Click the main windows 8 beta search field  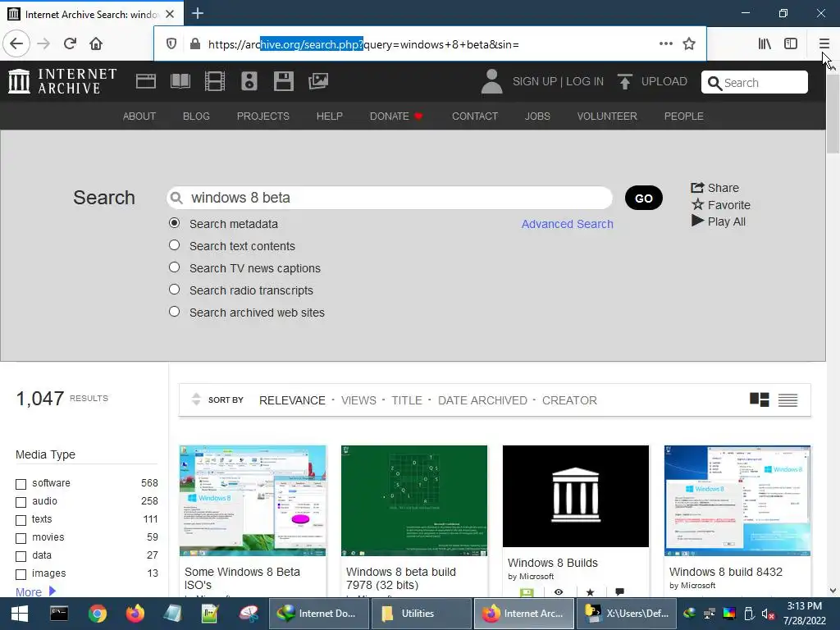click(x=390, y=198)
